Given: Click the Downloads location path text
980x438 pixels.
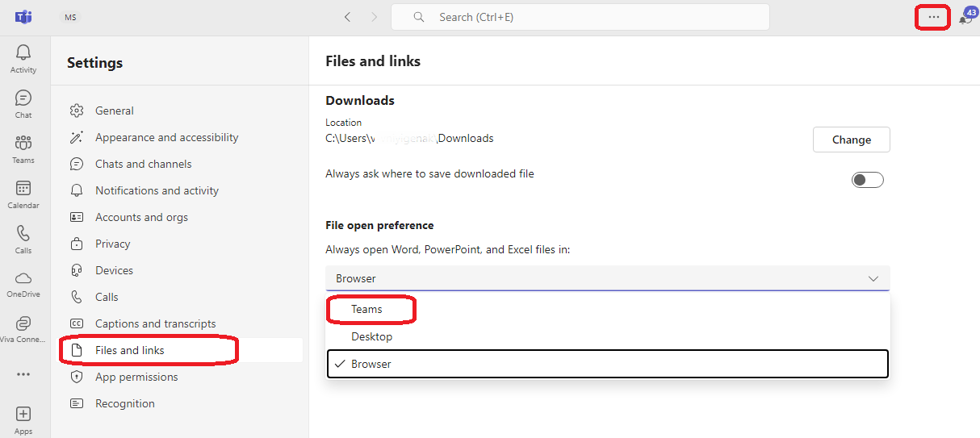Looking at the screenshot, I should [x=409, y=138].
